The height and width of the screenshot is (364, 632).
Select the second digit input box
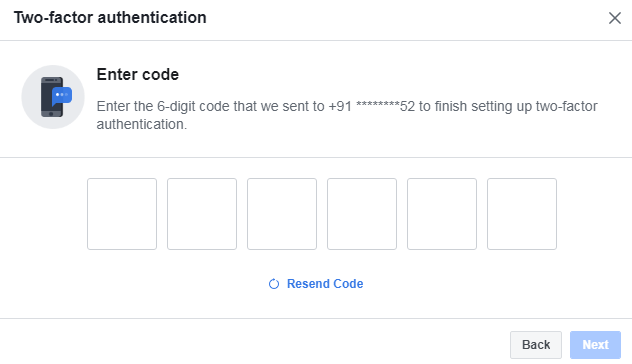tap(202, 214)
